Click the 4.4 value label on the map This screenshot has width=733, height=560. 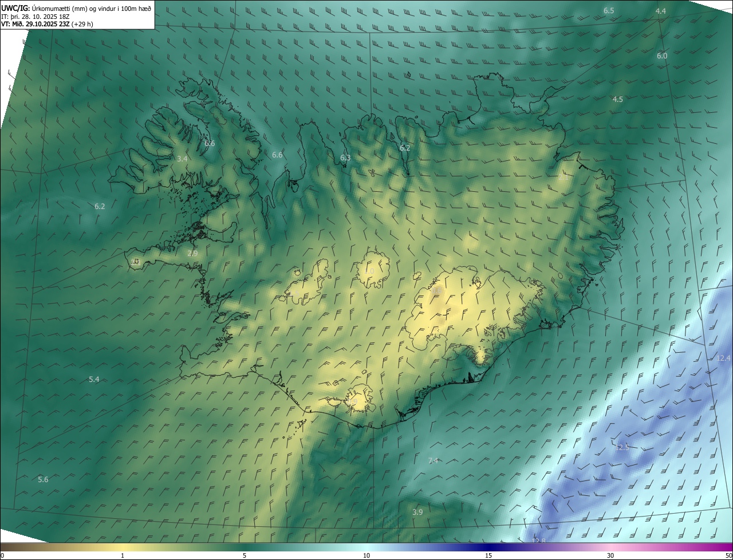coord(661,11)
